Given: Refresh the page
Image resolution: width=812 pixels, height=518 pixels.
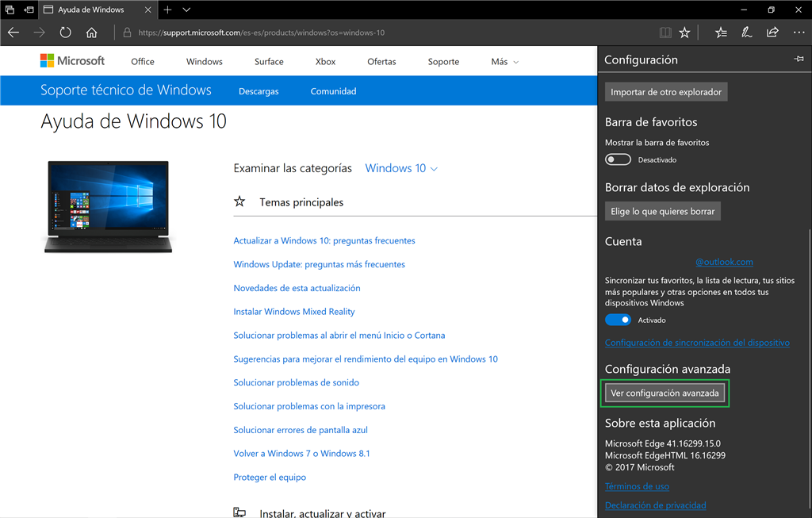Looking at the screenshot, I should 65,33.
